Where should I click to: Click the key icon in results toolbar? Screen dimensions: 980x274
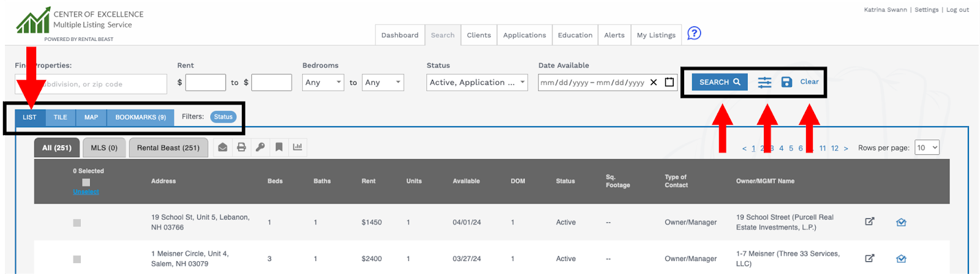click(x=260, y=147)
